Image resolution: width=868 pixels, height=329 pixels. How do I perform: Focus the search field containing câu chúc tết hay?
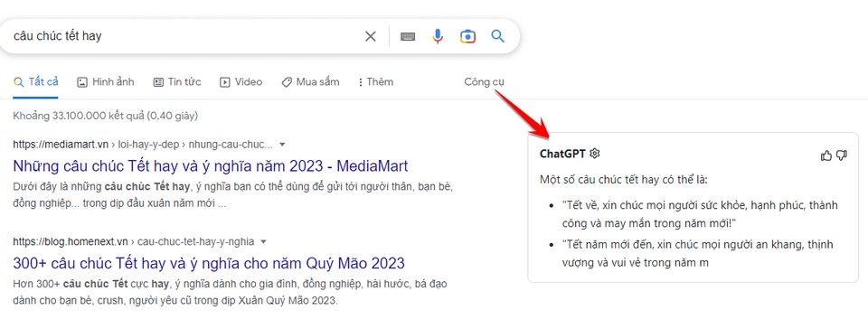coord(183,36)
